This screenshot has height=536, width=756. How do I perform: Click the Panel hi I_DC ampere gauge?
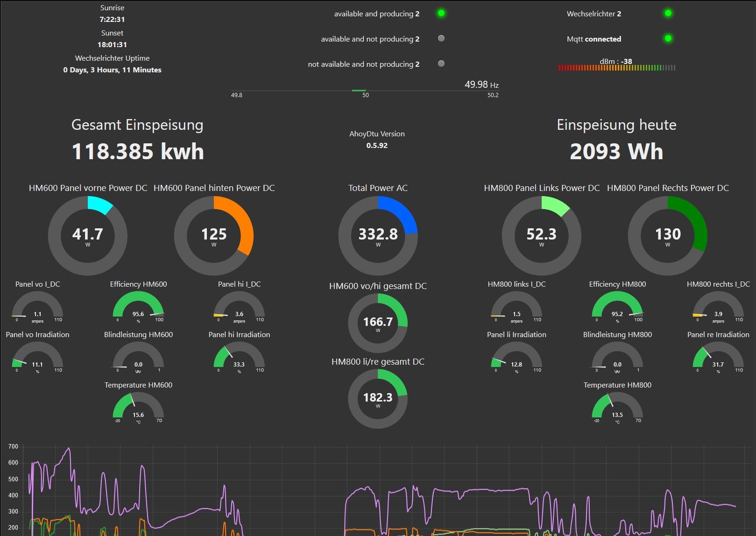click(239, 307)
